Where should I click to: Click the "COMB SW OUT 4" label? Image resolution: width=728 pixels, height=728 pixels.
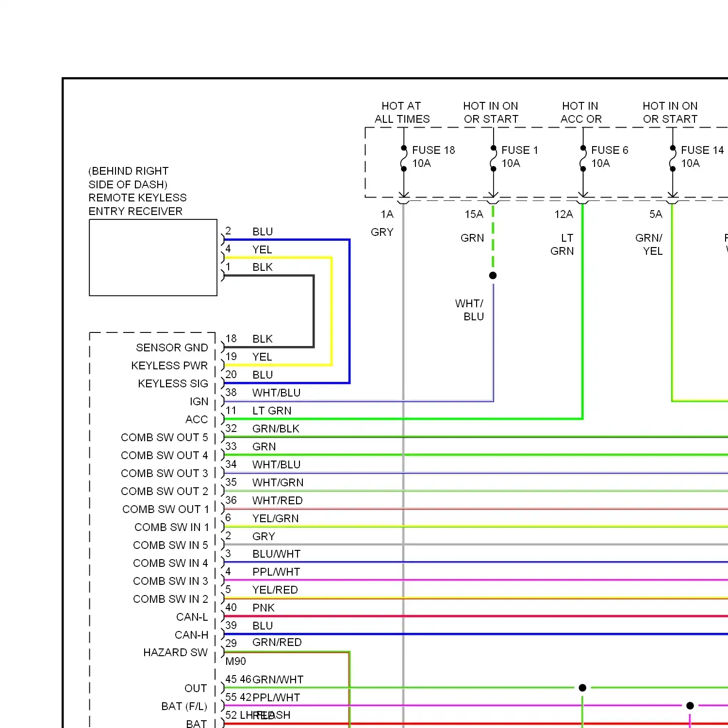(x=165, y=456)
